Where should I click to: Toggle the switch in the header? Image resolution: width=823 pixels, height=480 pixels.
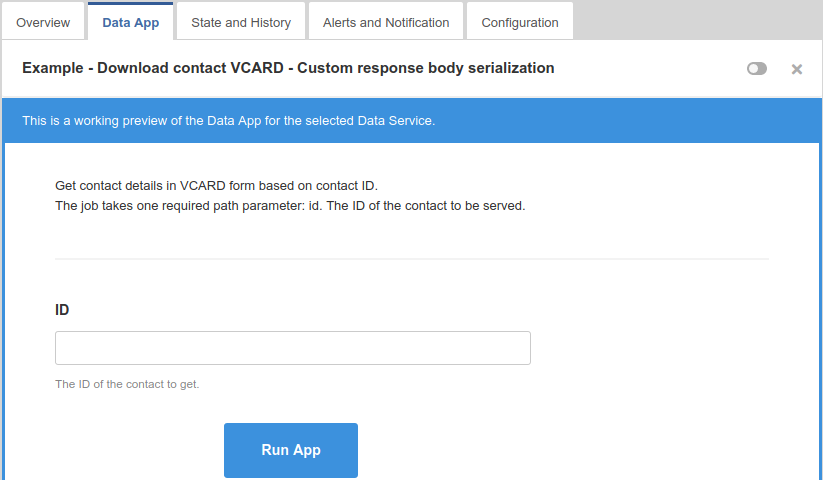coord(757,69)
